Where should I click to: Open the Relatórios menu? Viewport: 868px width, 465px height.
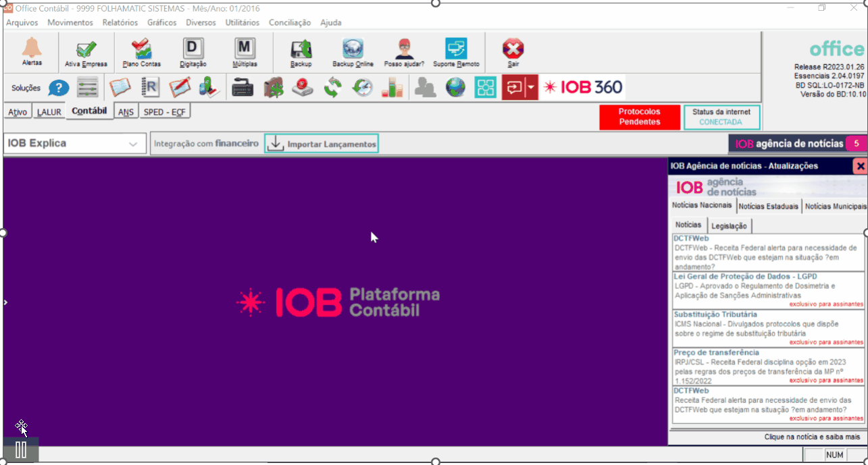120,22
